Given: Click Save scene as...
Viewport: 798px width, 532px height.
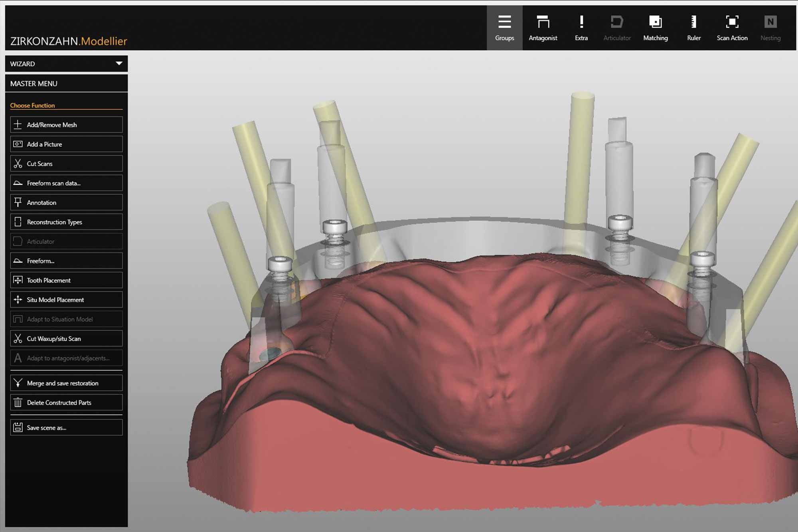Looking at the screenshot, I should point(66,427).
